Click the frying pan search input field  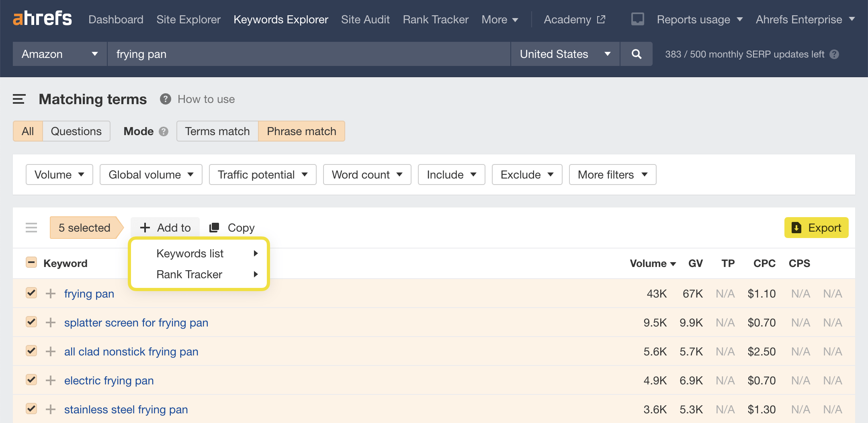[x=309, y=54]
